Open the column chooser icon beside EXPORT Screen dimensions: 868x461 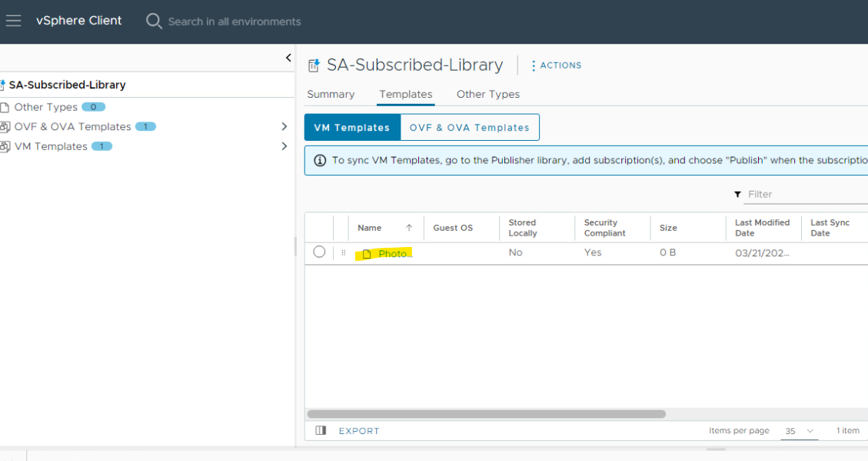click(x=321, y=430)
